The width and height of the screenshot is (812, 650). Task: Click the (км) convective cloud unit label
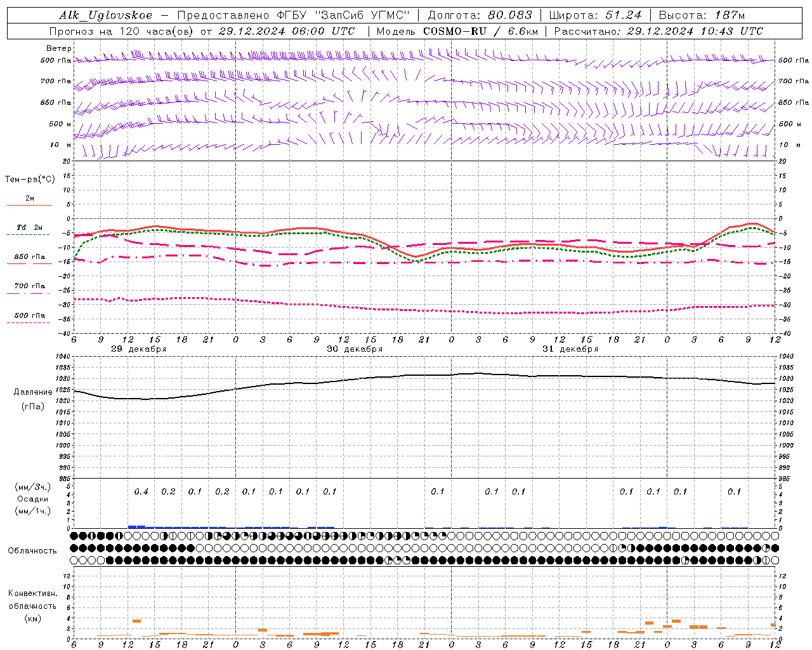(x=33, y=618)
